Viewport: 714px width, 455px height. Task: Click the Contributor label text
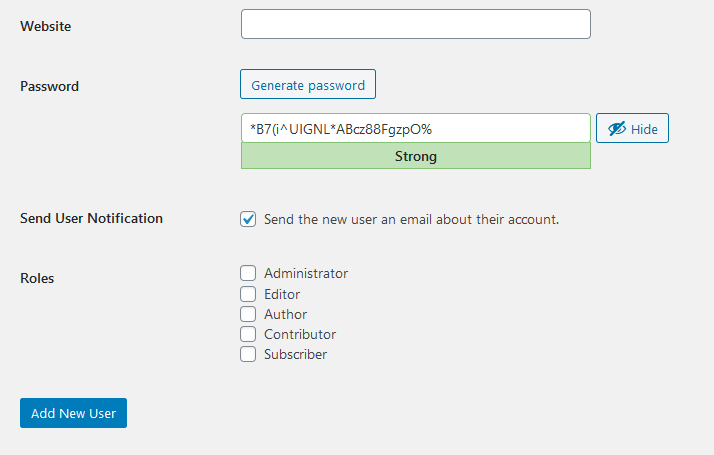coord(300,334)
